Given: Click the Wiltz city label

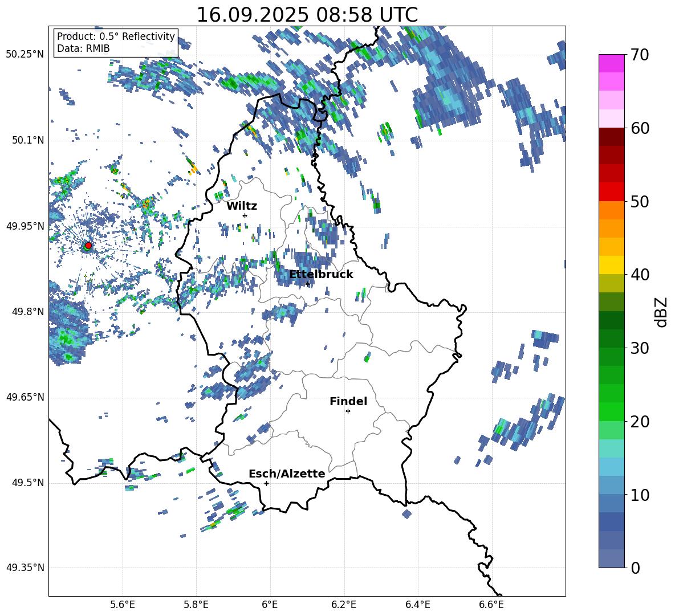Looking at the screenshot, I should (242, 206).
